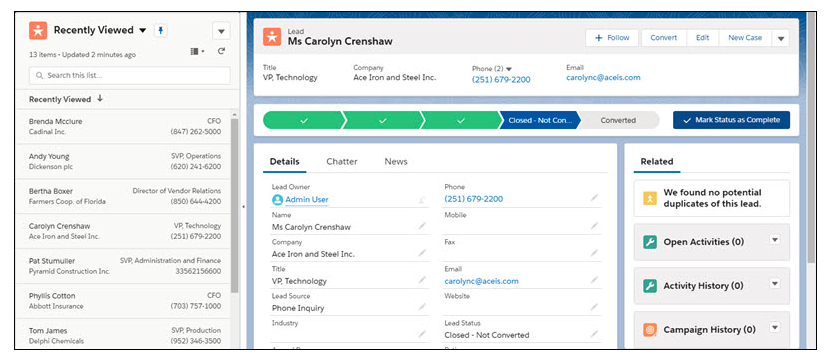Switch to the News tab
830x360 pixels.
pyautogui.click(x=396, y=161)
